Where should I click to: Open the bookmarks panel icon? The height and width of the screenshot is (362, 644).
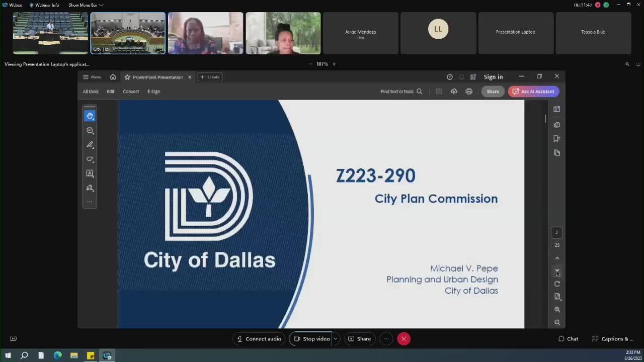[x=556, y=139]
